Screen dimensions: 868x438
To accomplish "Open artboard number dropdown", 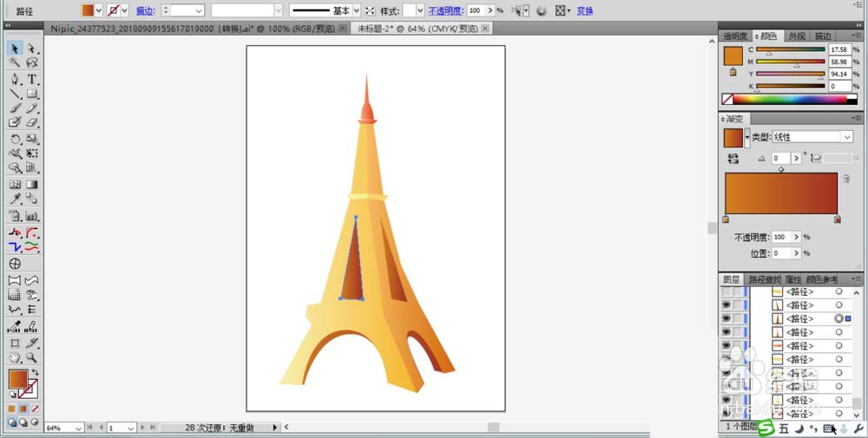I will click(x=131, y=428).
